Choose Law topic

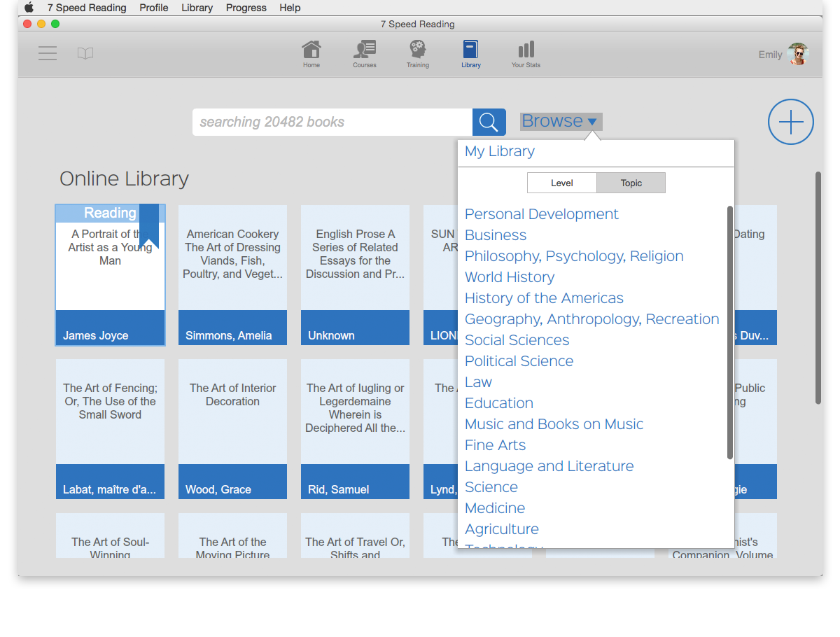(x=479, y=382)
